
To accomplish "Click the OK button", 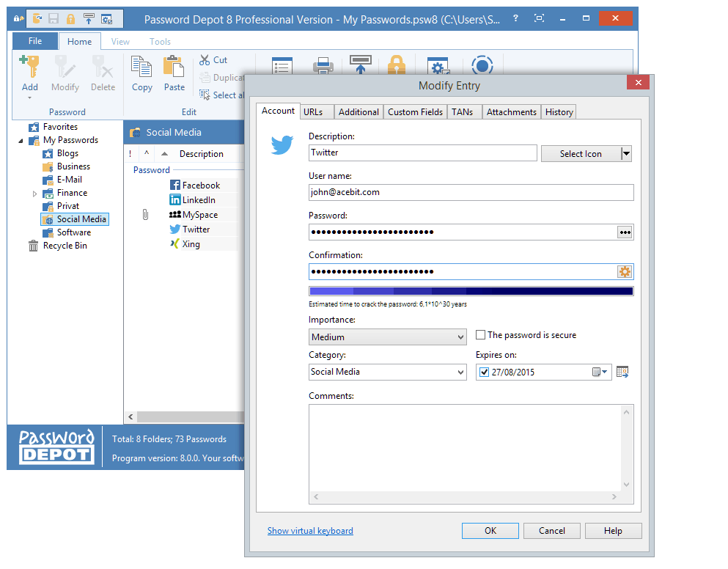I will point(490,531).
